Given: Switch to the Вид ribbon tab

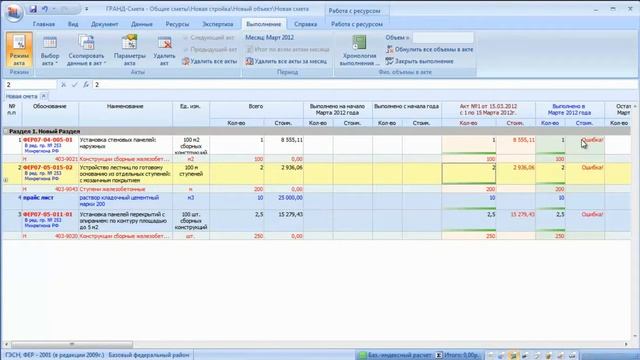Looking at the screenshot, I should pos(73,24).
